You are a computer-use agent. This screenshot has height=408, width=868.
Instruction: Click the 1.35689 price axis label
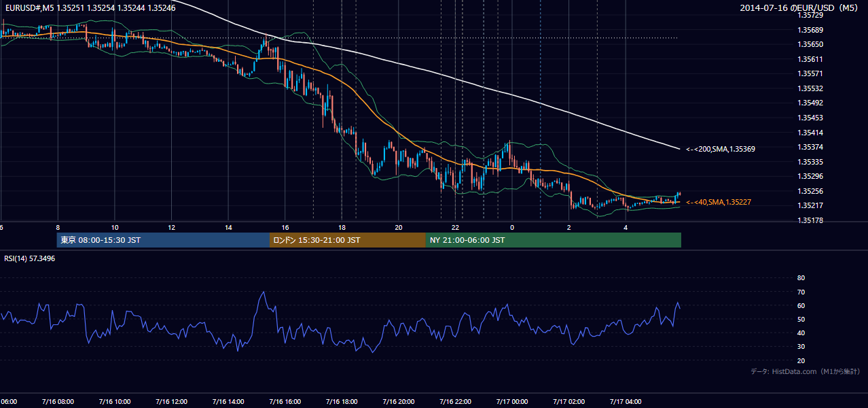(x=810, y=30)
